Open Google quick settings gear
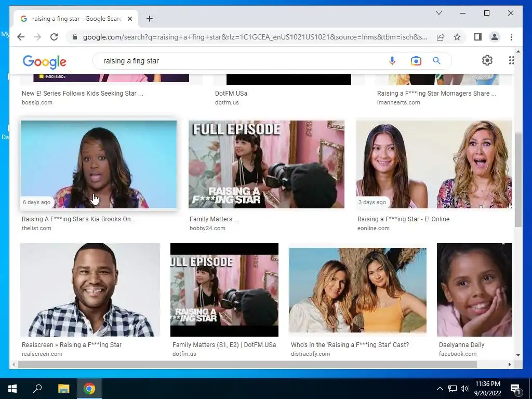Image resolution: width=532 pixels, height=399 pixels. click(487, 60)
